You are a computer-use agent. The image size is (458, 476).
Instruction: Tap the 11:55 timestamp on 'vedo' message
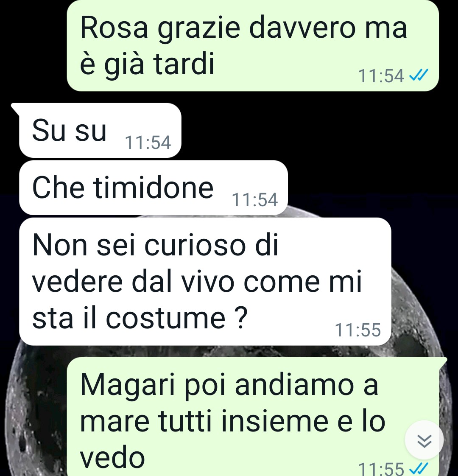[x=381, y=469]
